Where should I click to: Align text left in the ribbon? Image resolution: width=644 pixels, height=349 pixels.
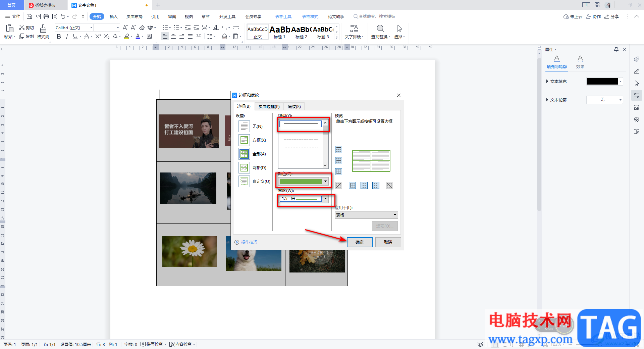165,36
